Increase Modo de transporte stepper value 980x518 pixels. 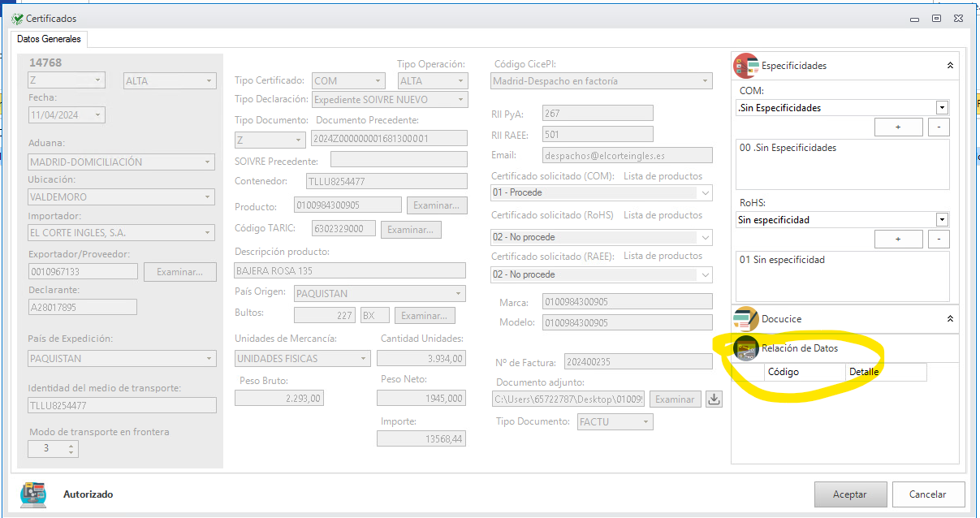click(71, 445)
